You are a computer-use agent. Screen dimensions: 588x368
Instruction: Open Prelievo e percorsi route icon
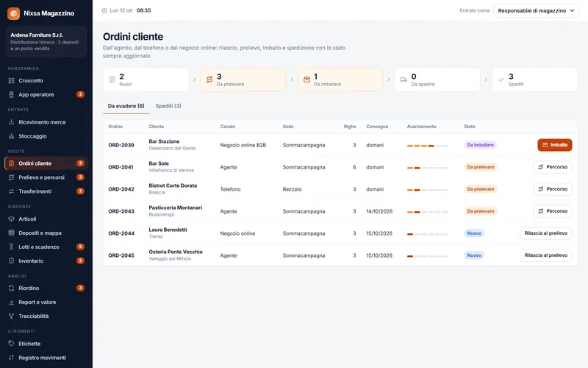tap(11, 177)
